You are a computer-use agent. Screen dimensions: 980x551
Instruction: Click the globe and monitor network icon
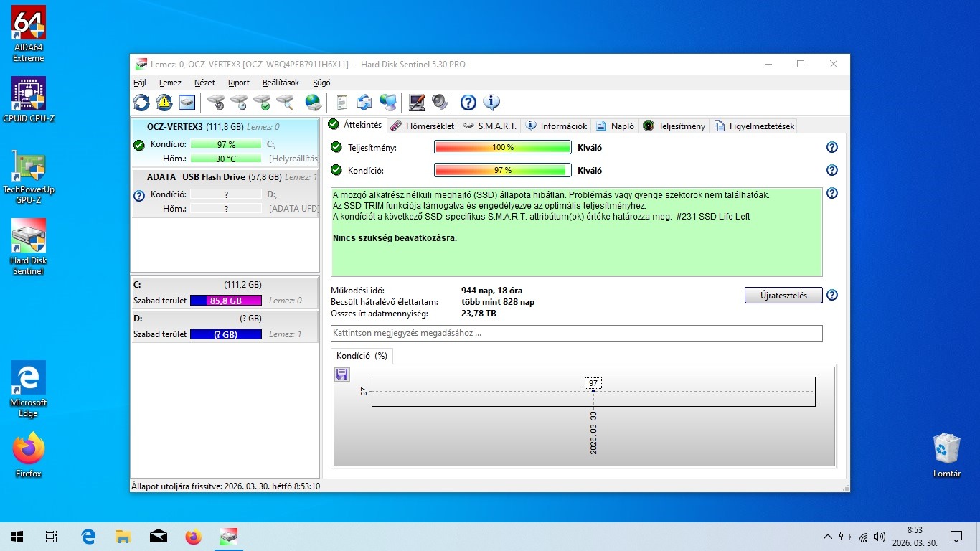pyautogui.click(x=388, y=103)
